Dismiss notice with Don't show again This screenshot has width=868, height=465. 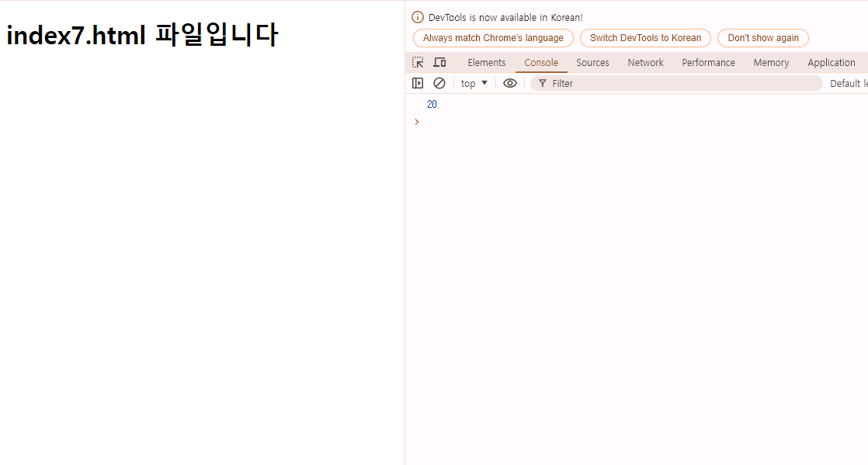click(x=763, y=38)
